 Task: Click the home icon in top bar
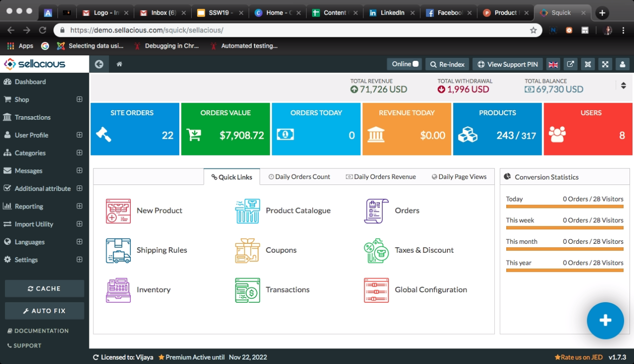119,64
